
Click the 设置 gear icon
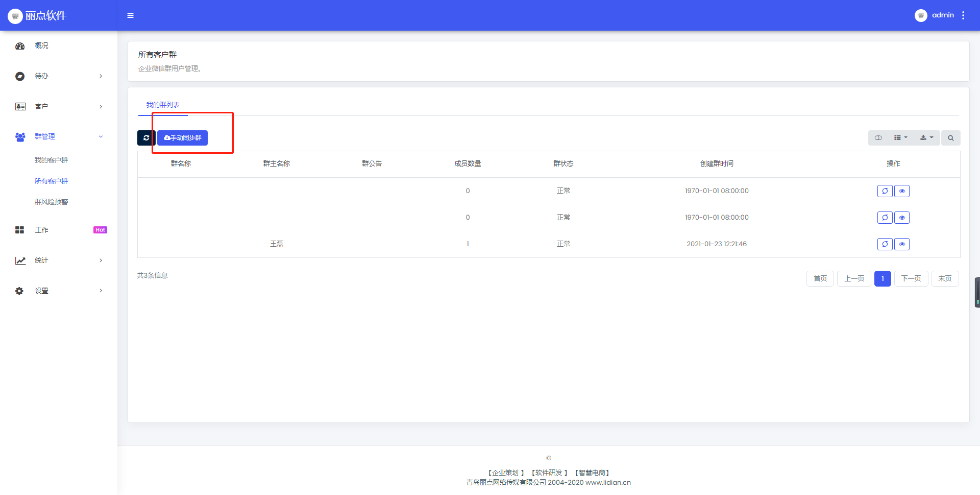click(x=19, y=291)
